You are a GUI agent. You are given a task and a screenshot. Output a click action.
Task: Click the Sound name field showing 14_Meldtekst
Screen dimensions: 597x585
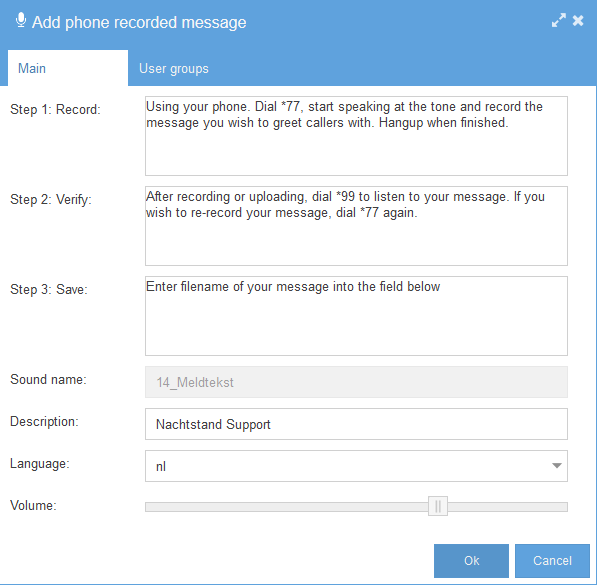click(356, 382)
